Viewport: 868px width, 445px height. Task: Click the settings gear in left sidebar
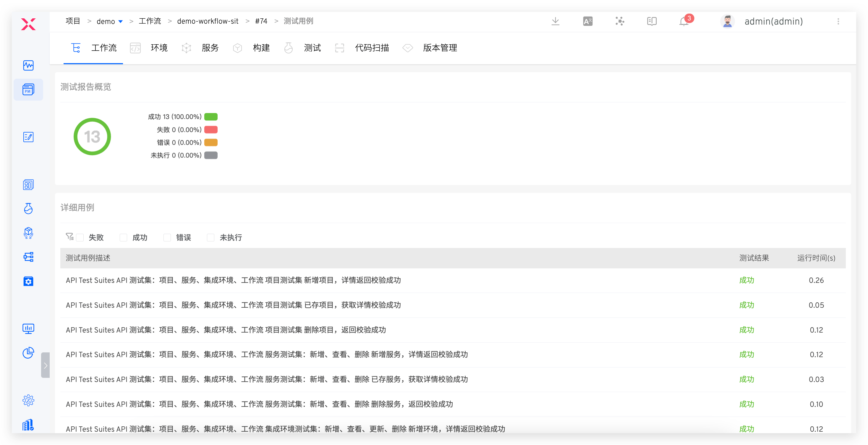(28, 401)
